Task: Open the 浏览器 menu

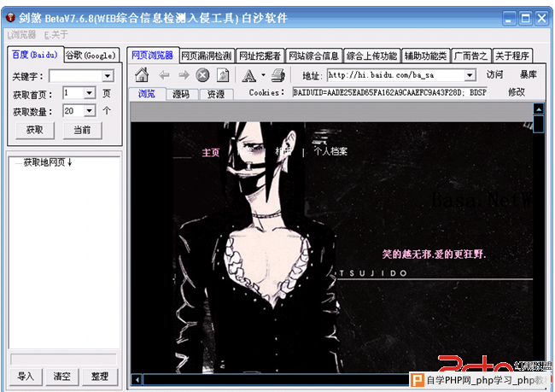Action: pos(21,34)
